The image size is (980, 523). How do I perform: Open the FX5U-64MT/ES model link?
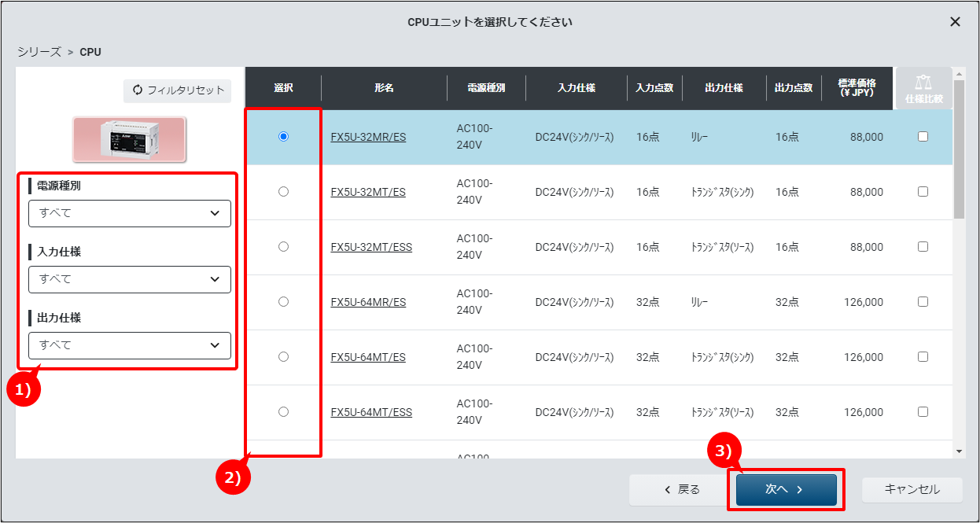click(x=368, y=357)
